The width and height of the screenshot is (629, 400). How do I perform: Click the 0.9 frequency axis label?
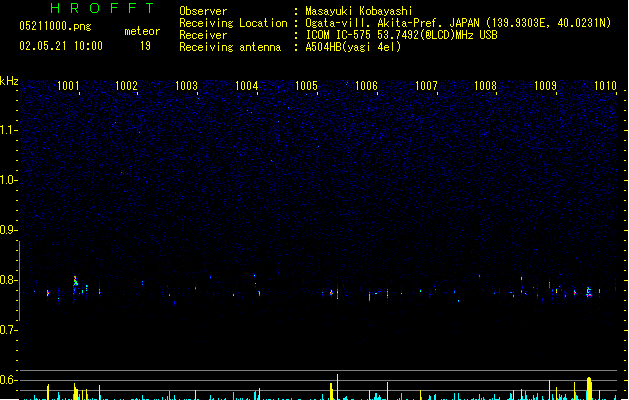pyautogui.click(x=8, y=230)
